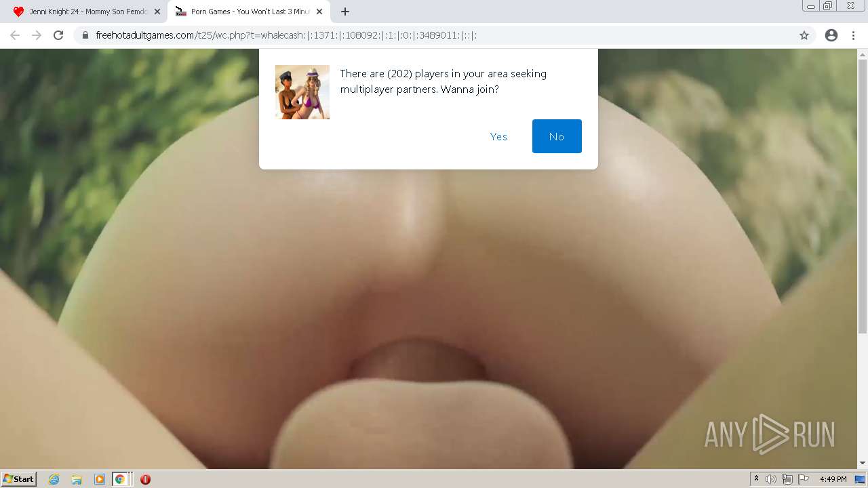Screen dimensions: 868x488
Task: Show hidden system tray icons
Action: pos(756,479)
